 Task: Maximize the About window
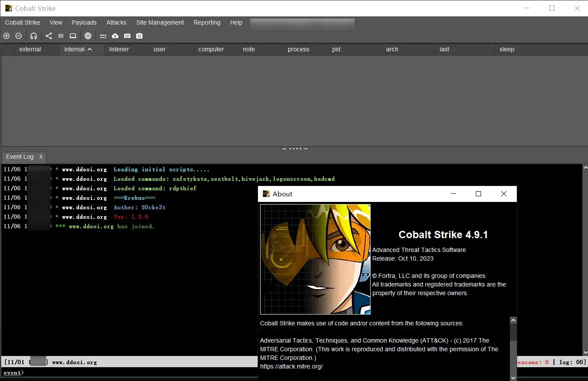tap(478, 194)
